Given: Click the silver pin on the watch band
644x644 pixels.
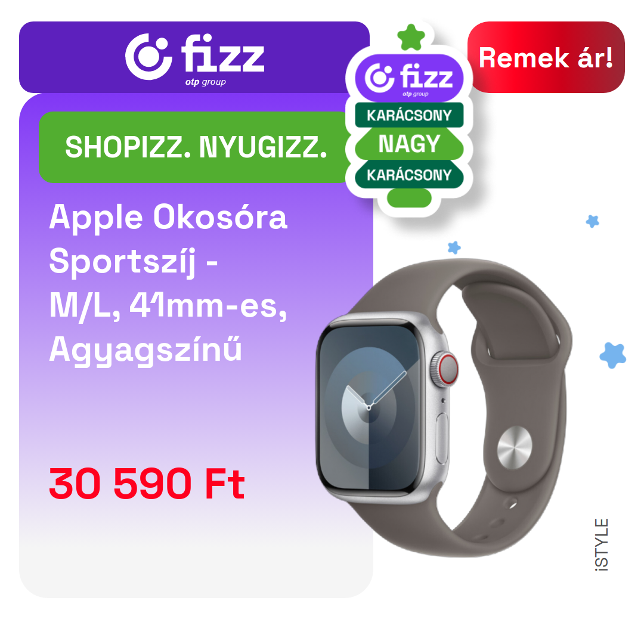Looking at the screenshot, I should pos(514,448).
